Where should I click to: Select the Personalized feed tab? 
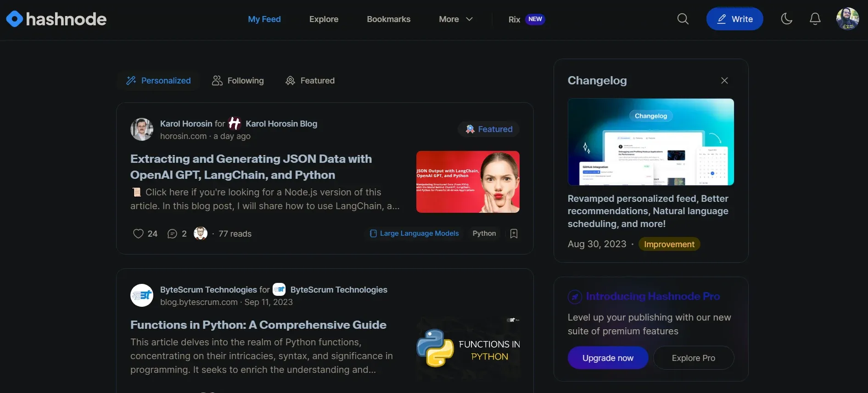point(158,81)
